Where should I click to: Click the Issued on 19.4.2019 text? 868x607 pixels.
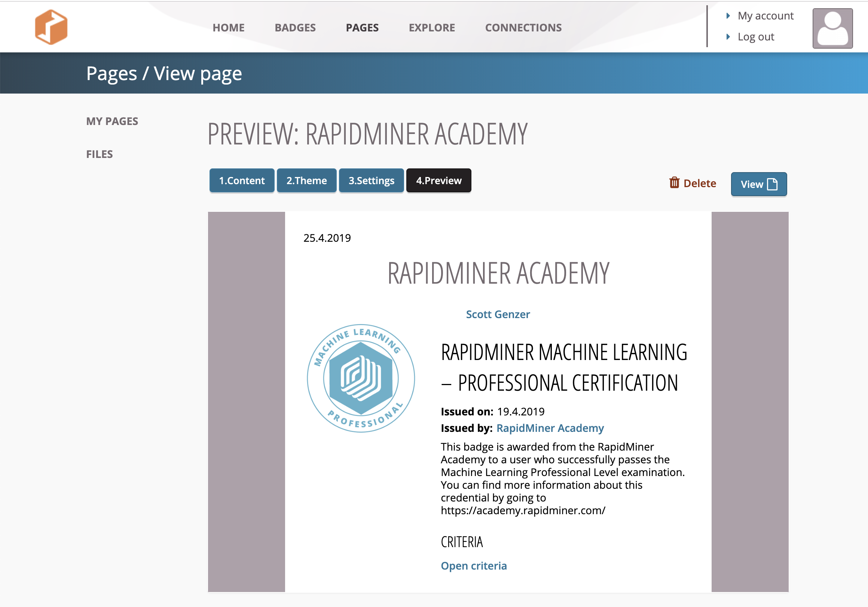(x=493, y=412)
